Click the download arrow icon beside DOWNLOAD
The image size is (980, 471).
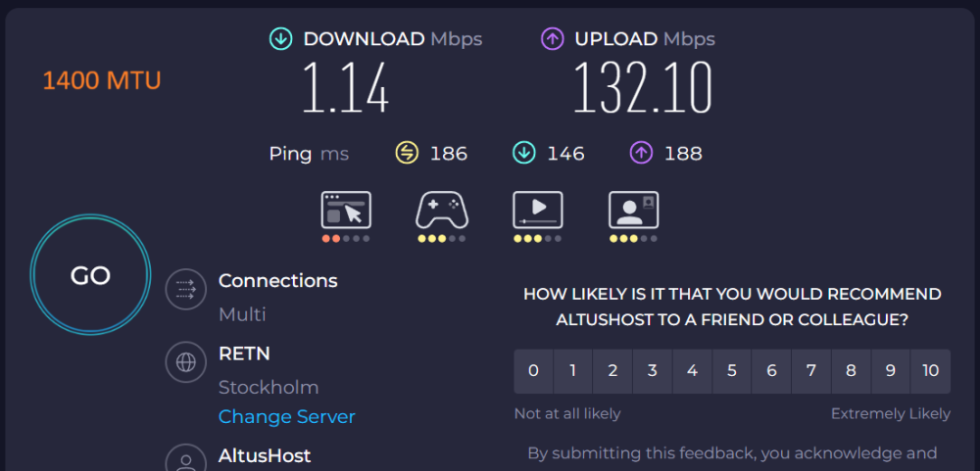280,39
